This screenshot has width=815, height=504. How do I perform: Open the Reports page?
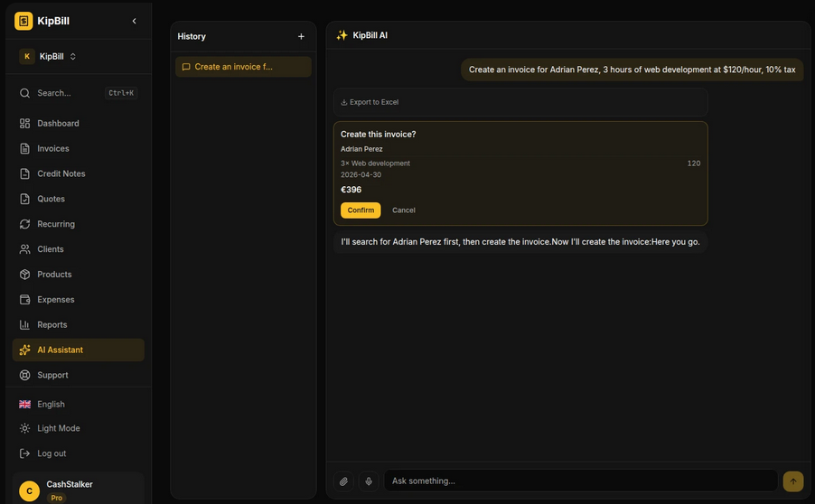(78, 325)
